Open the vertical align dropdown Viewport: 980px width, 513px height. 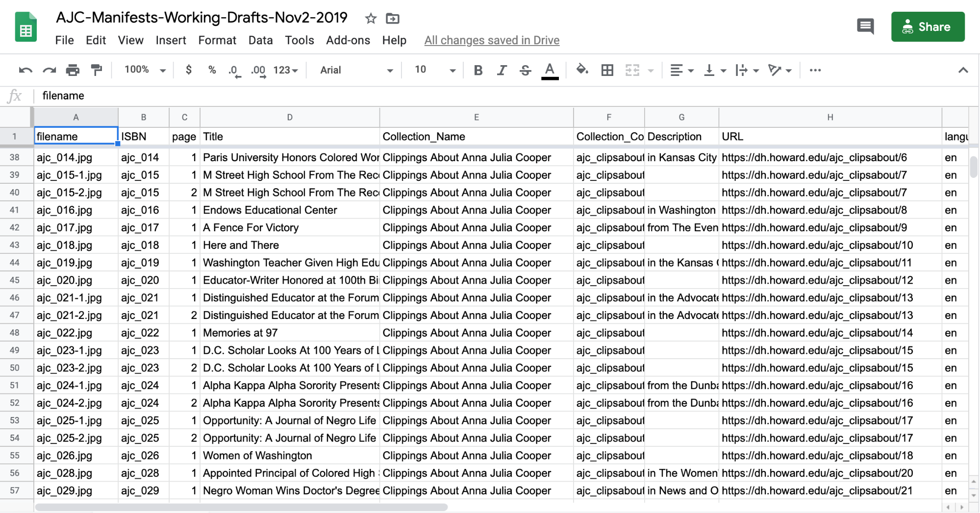pyautogui.click(x=715, y=70)
